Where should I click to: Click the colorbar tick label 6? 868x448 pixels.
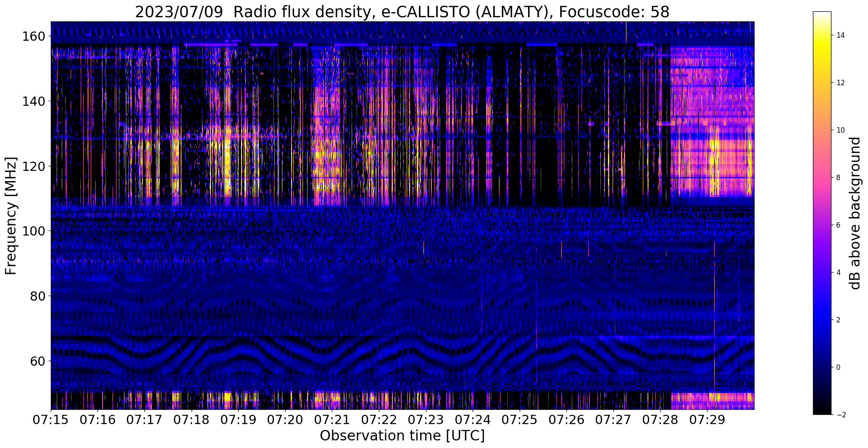839,225
